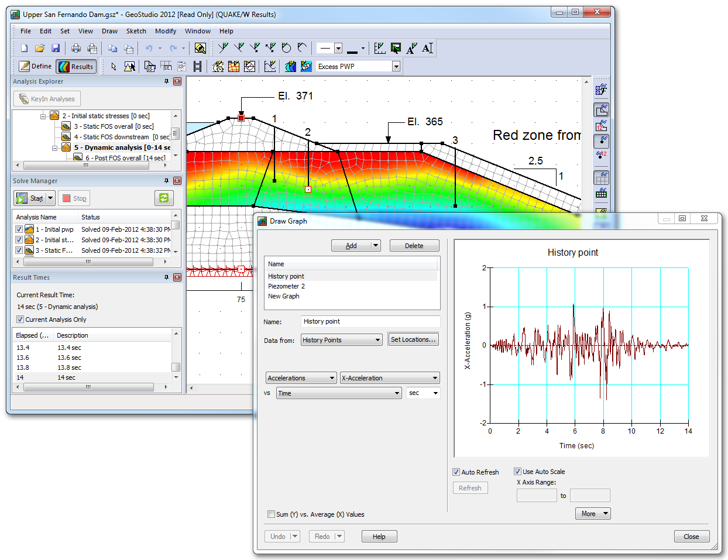The width and height of the screenshot is (728, 560).
Task: Open the Sketch menu
Action: point(136,31)
